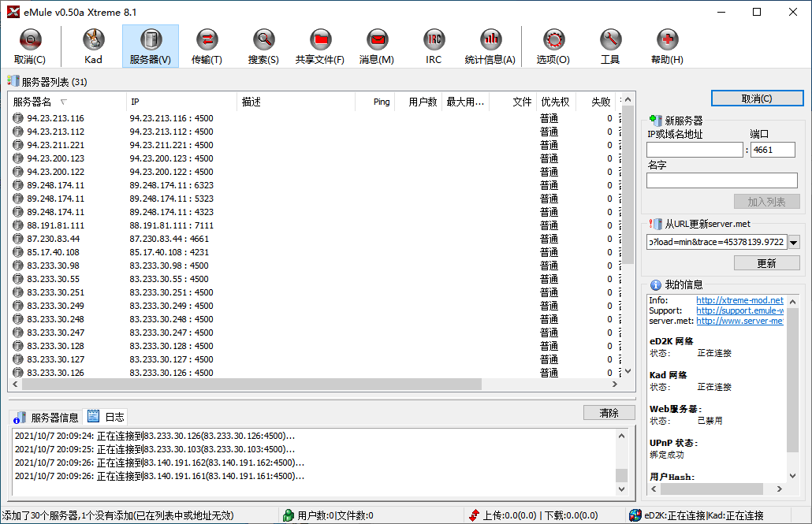
Task: Click the 用户数 user icon in status bar
Action: [x=289, y=515]
